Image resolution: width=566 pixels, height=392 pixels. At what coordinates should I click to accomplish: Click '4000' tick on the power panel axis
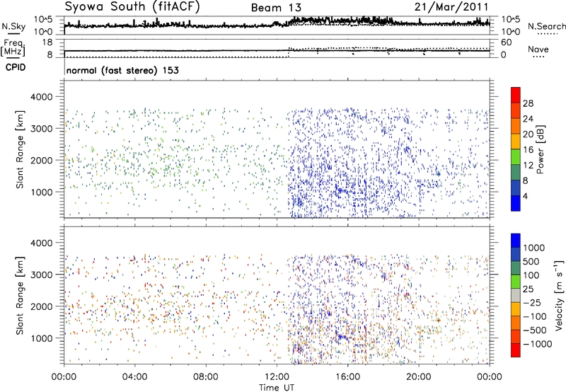click(x=42, y=97)
